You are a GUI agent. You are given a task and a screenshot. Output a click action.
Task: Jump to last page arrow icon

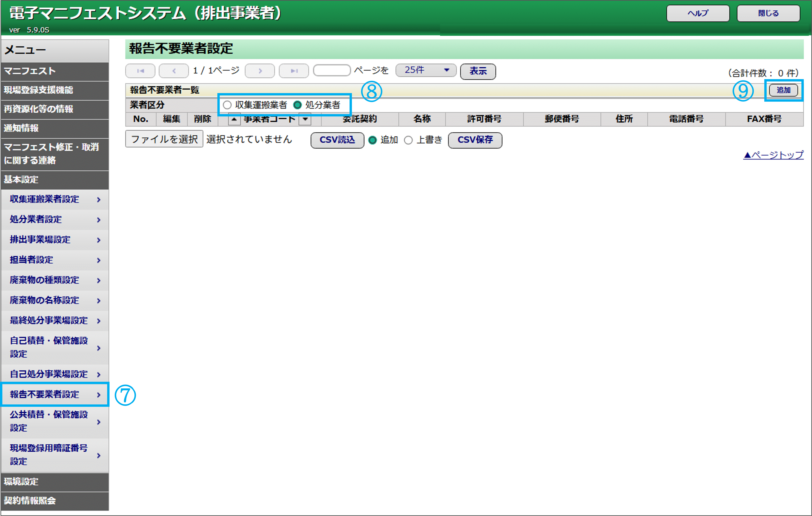tap(294, 71)
